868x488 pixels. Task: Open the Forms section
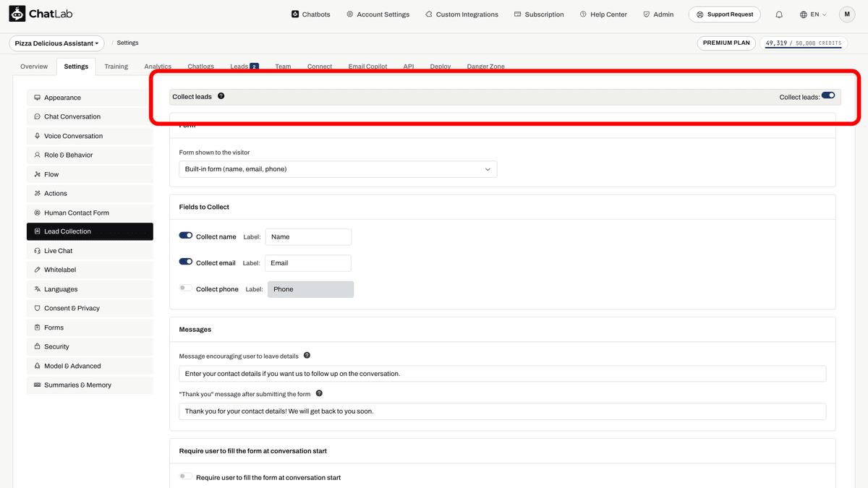tap(90, 328)
